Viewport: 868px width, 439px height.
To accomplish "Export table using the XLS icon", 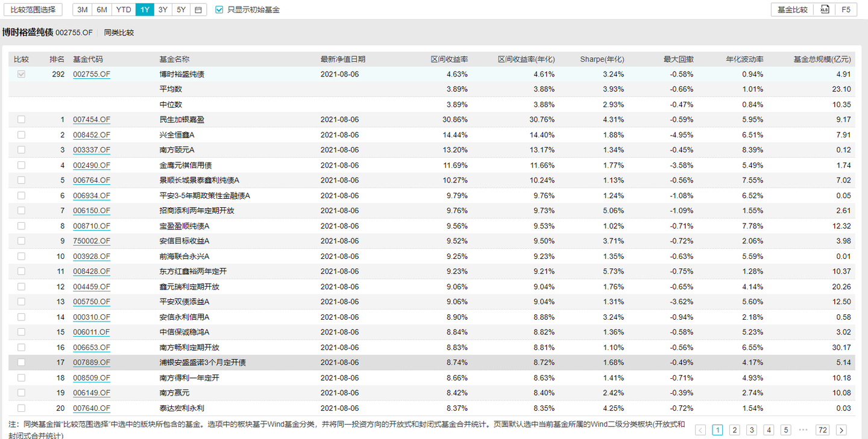I will coord(825,10).
